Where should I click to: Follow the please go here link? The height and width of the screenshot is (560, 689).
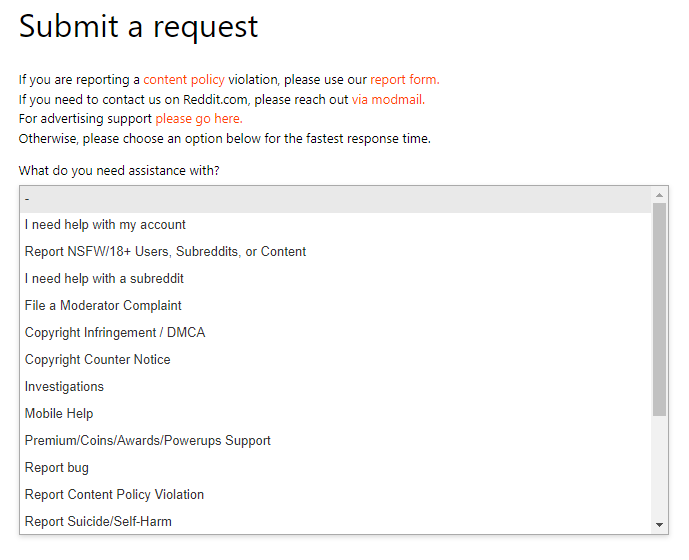tap(198, 119)
